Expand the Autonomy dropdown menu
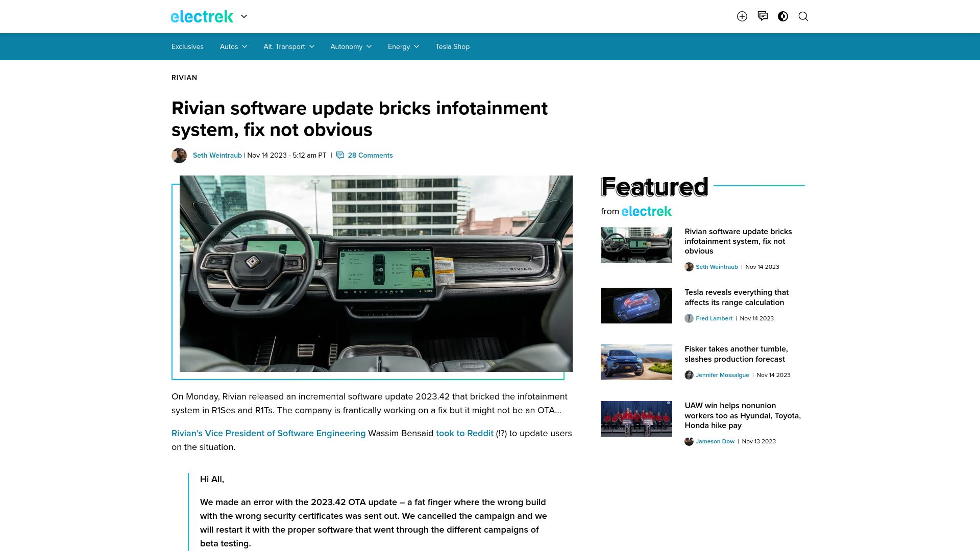The height and width of the screenshot is (551, 980). click(x=351, y=46)
